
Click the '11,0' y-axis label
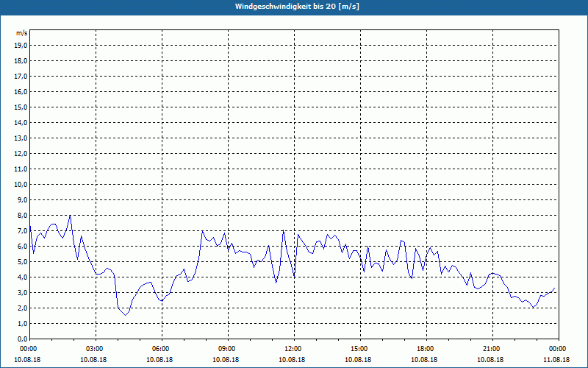pyautogui.click(x=21, y=169)
